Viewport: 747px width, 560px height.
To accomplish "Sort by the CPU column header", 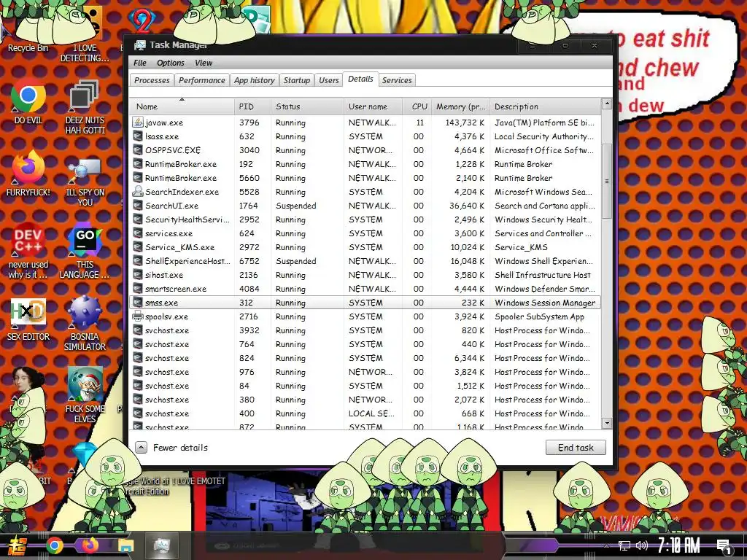I will coord(417,106).
